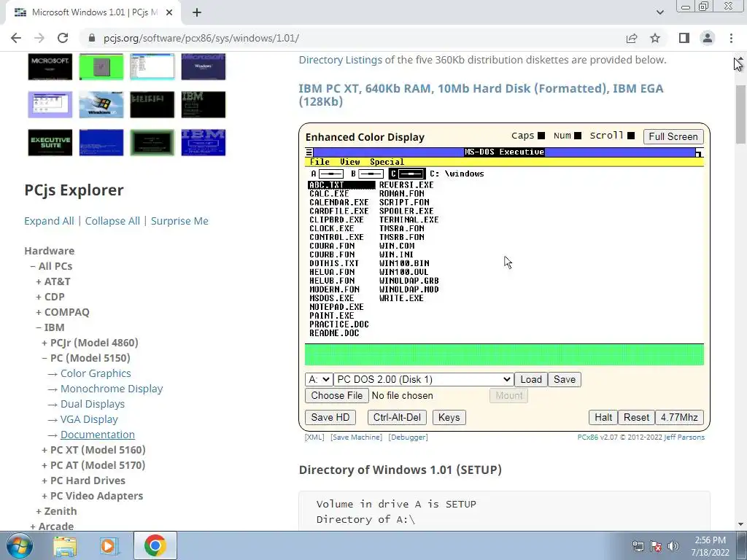Reload the pcjs.org page

coord(63,38)
